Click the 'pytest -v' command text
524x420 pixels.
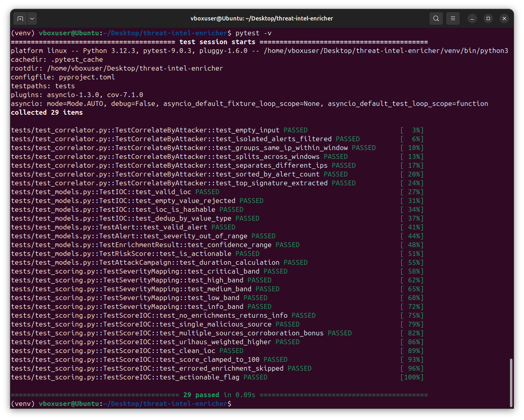coord(254,33)
